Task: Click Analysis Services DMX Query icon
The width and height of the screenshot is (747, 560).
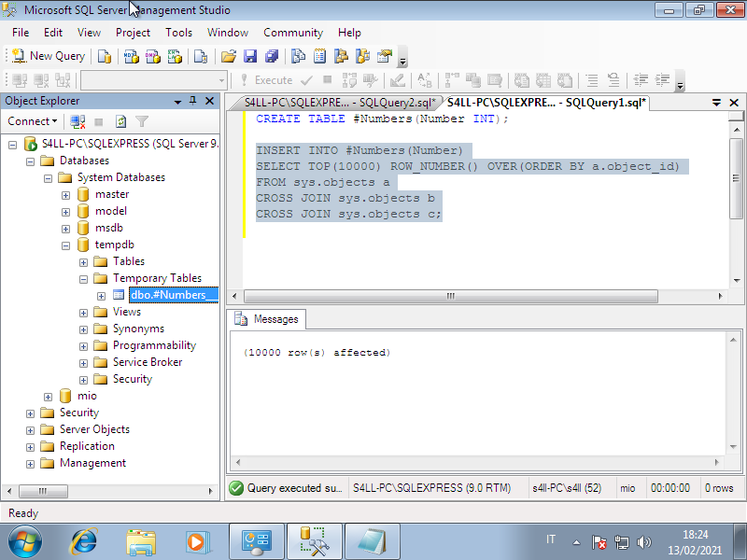Action: pos(153,56)
